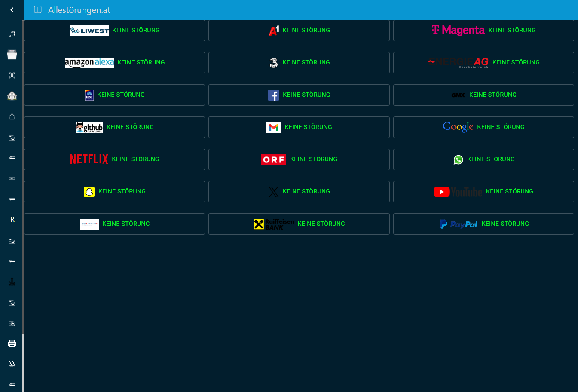This screenshot has width=578, height=392.
Task: Click the PayPal logo
Action: coord(458,224)
